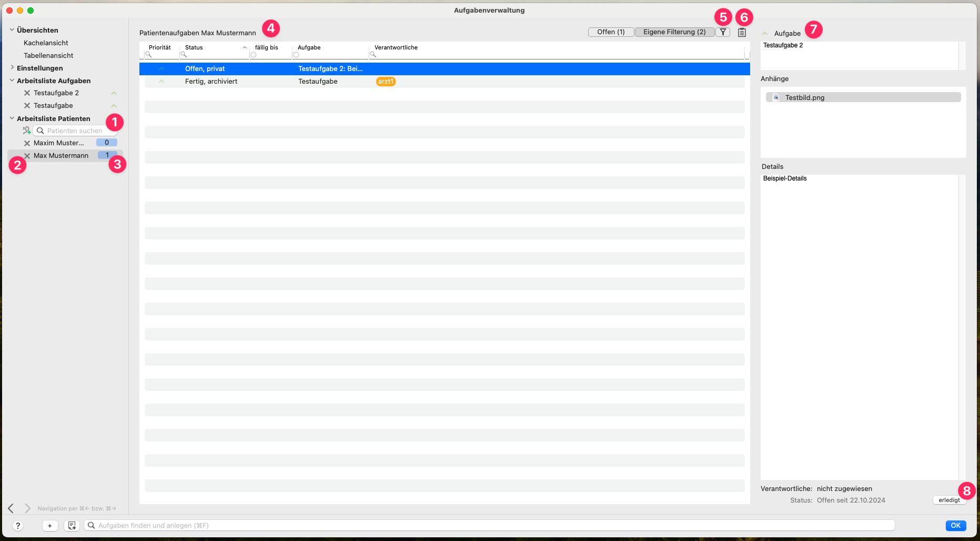This screenshot has width=980, height=541.
Task: Open Kachelansicht view
Action: click(x=46, y=43)
